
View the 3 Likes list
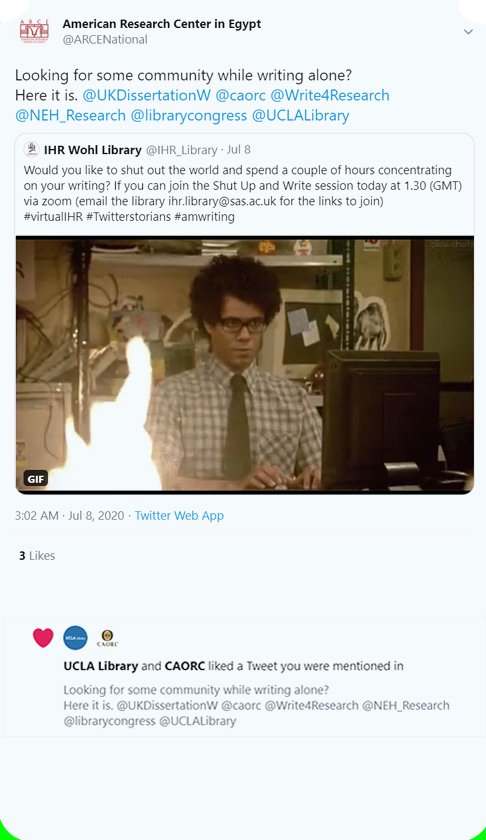(x=37, y=556)
